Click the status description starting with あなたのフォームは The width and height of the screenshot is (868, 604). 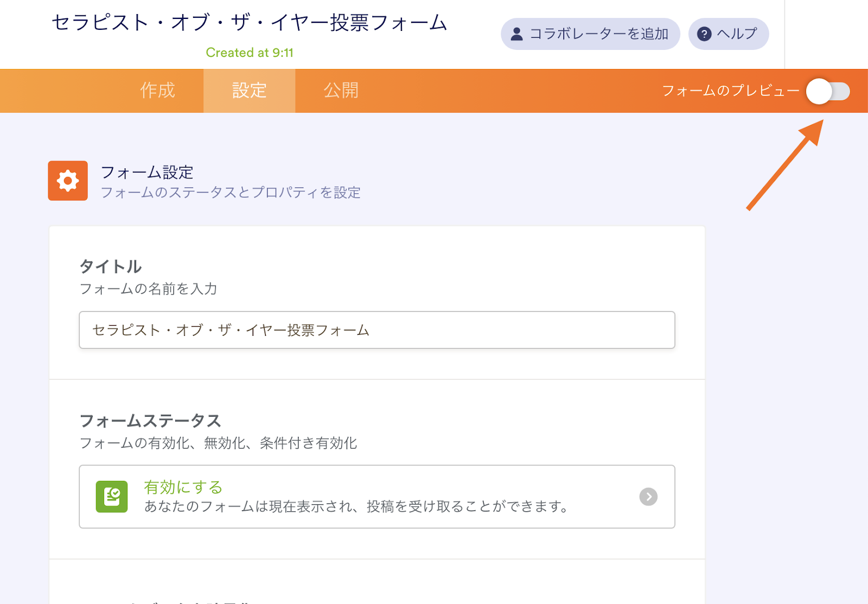[x=356, y=506]
